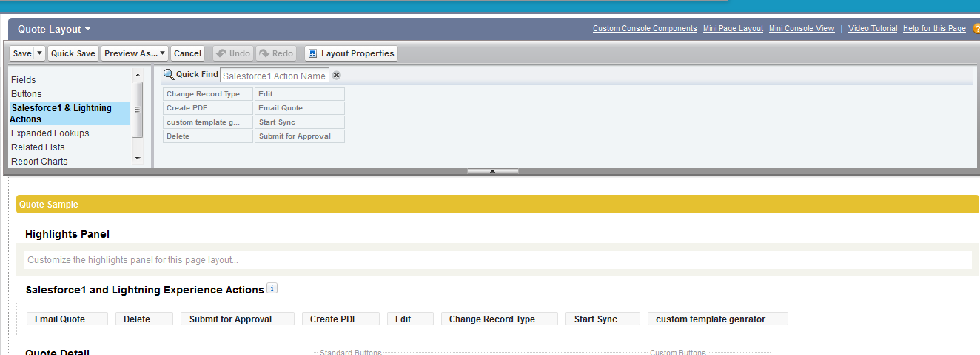Open Custom Console Components link
The width and height of the screenshot is (980, 355).
tap(645, 29)
